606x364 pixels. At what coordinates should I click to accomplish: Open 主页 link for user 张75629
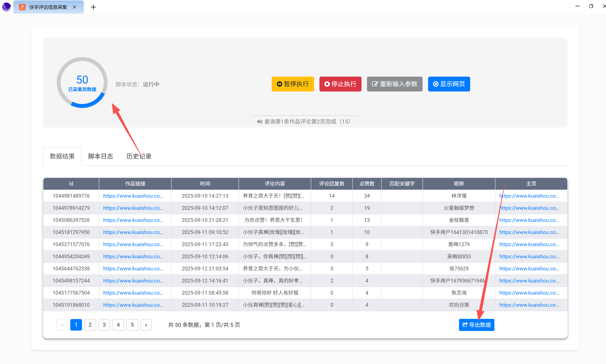coord(529,269)
